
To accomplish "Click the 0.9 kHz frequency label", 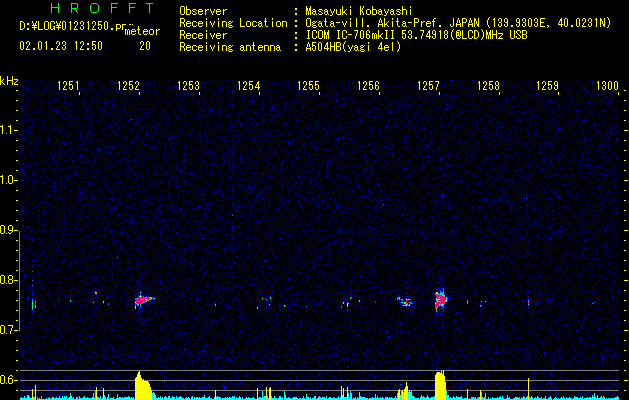I will 7,230.
